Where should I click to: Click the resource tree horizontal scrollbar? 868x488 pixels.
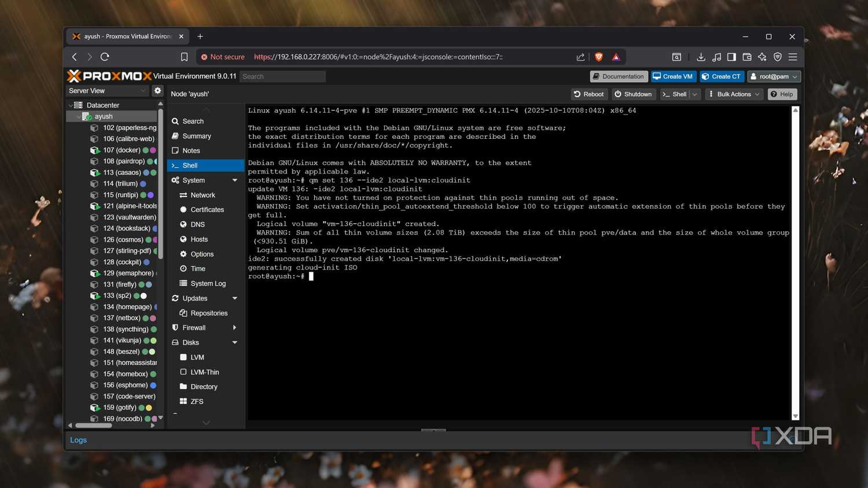coord(94,426)
